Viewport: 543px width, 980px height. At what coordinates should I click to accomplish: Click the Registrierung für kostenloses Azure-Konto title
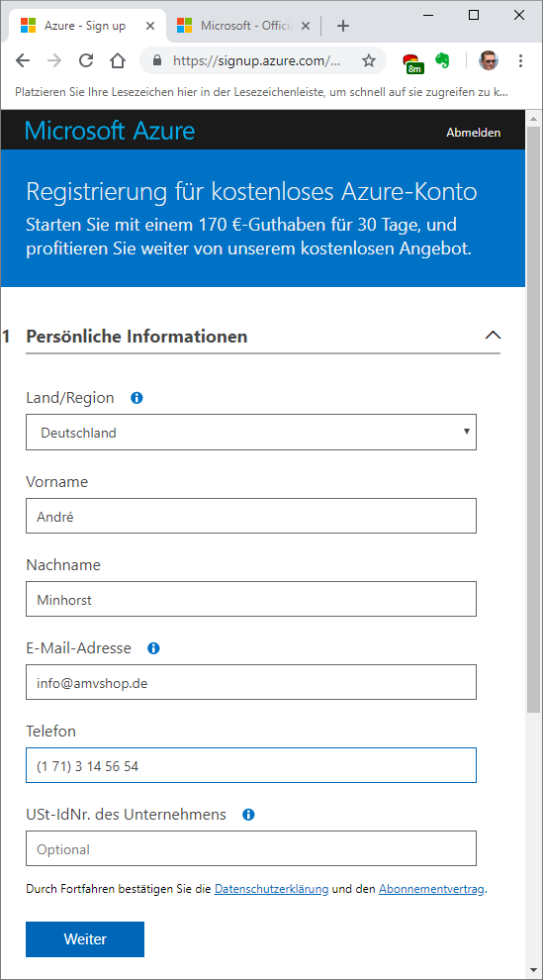pos(251,192)
